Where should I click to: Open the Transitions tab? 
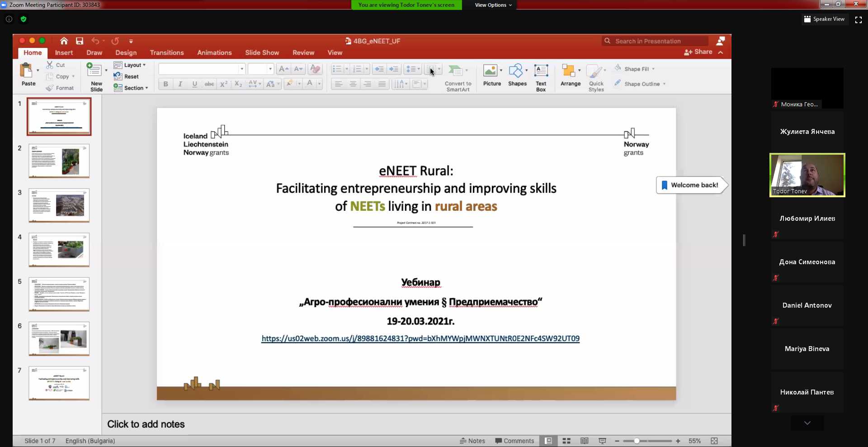167,52
